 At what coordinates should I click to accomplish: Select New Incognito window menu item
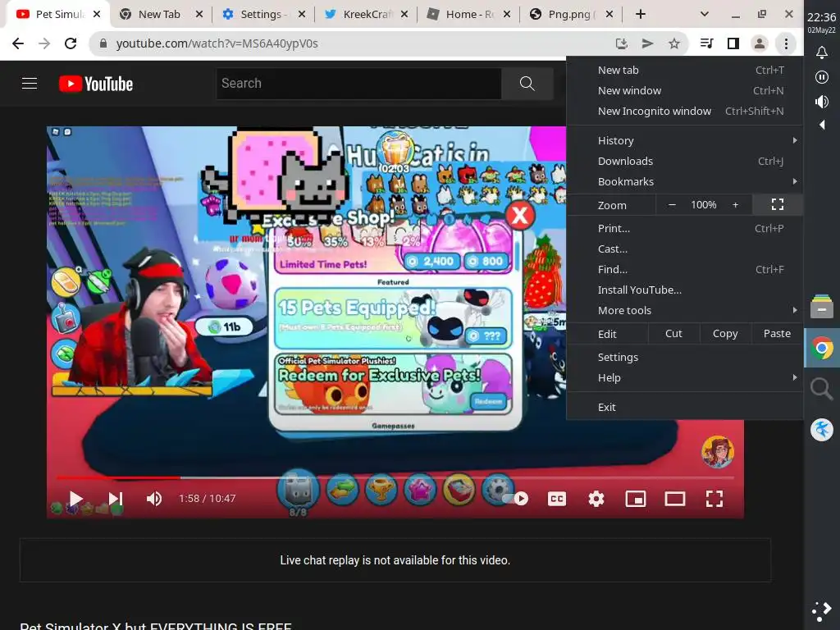[685, 111]
